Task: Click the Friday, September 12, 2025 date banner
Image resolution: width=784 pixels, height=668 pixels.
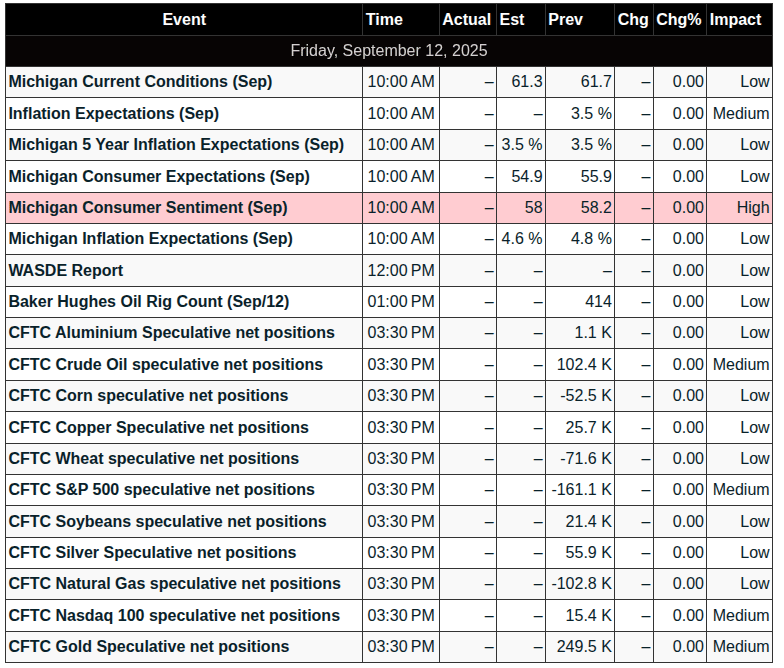Action: click(x=389, y=50)
